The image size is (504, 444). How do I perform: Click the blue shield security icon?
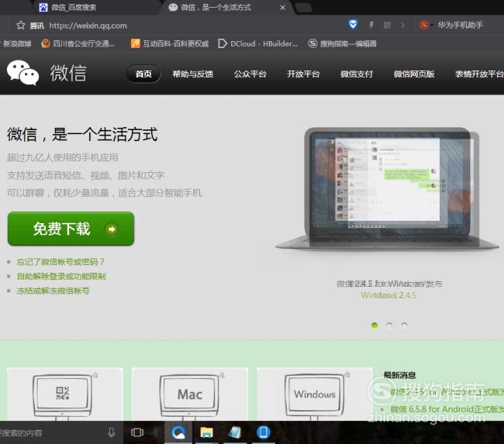[x=353, y=24]
